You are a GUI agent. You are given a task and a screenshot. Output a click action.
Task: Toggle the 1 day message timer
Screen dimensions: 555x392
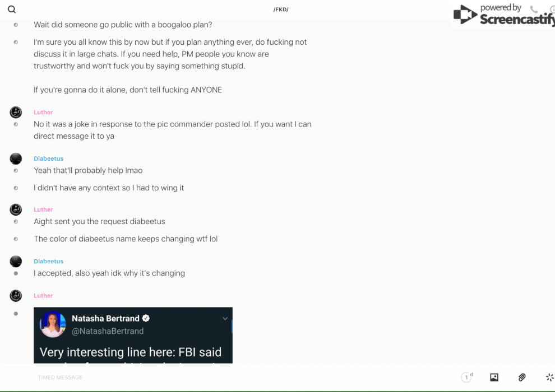point(467,377)
